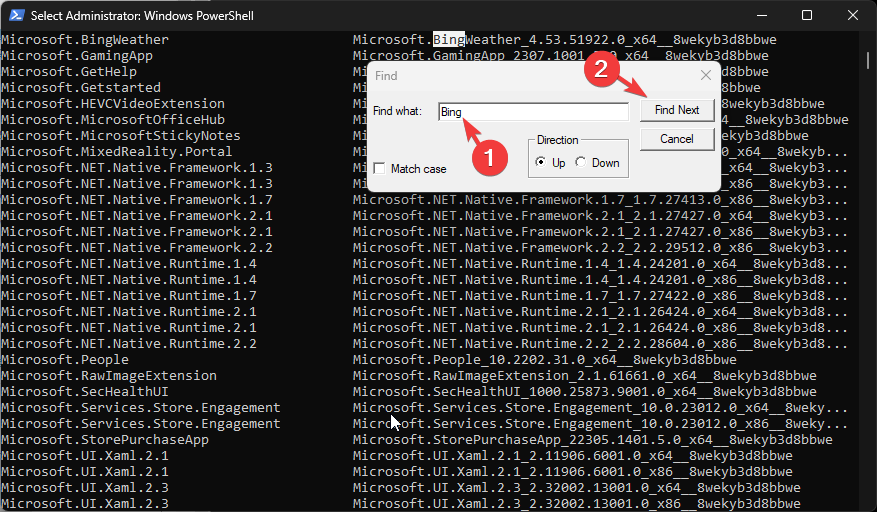
Task: Select the Up direction radio button
Action: coord(540,162)
